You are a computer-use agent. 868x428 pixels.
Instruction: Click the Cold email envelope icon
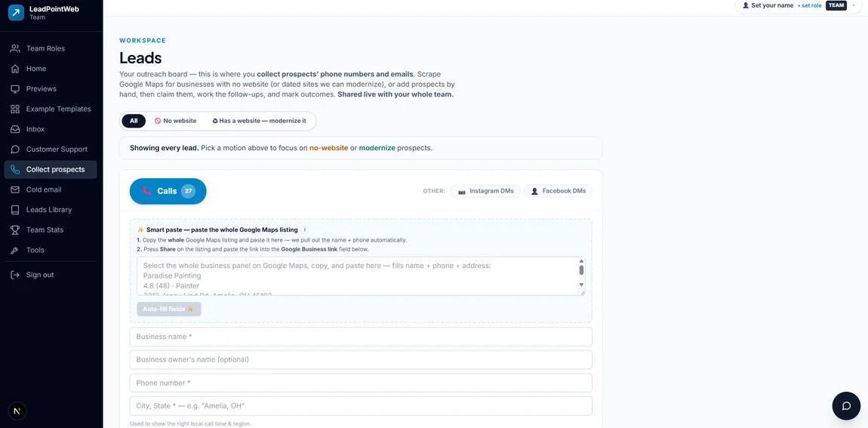(16, 189)
